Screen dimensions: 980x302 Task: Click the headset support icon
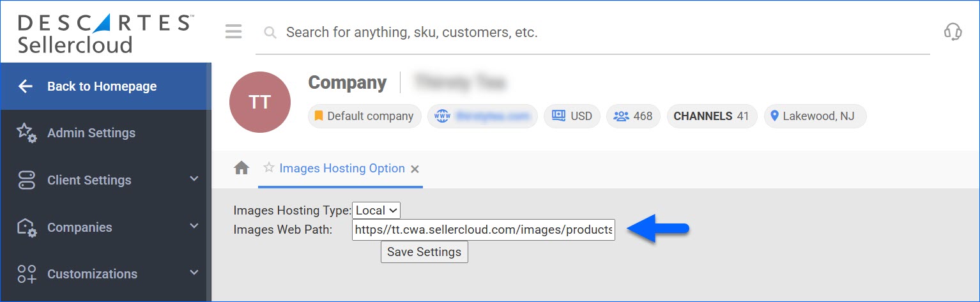[953, 31]
